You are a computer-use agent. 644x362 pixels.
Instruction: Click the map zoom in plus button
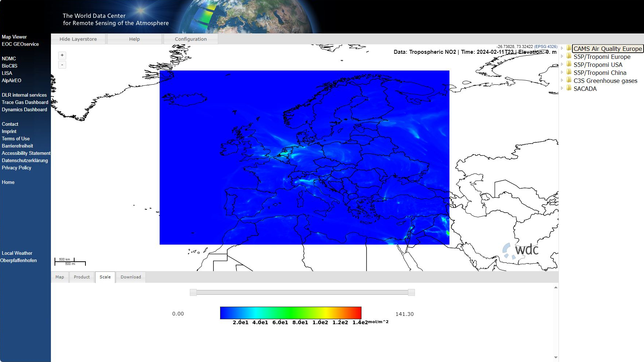(x=62, y=55)
